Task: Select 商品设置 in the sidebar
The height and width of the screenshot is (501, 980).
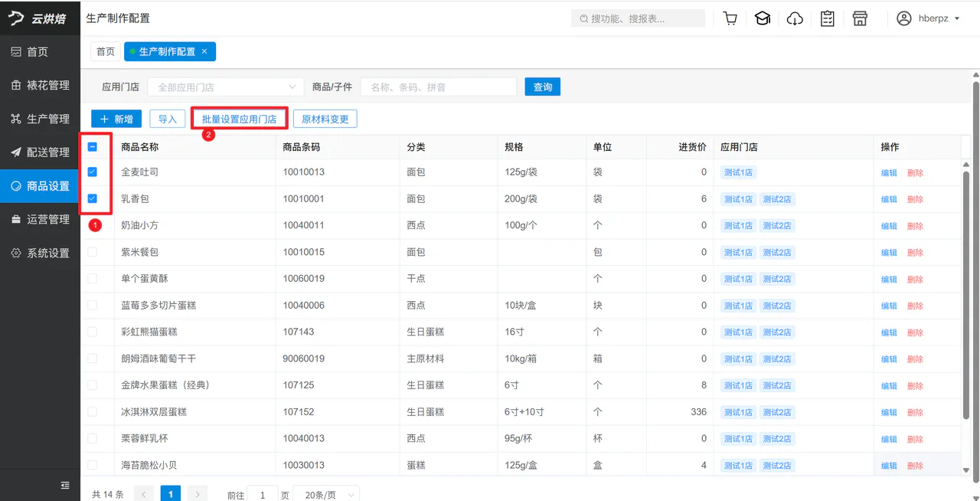Action: [x=40, y=185]
